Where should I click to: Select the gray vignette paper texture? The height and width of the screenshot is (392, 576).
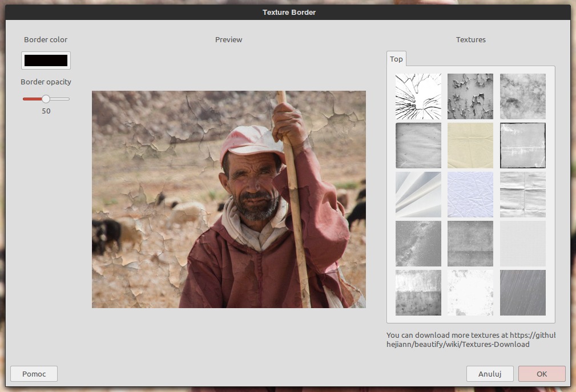tap(418, 146)
